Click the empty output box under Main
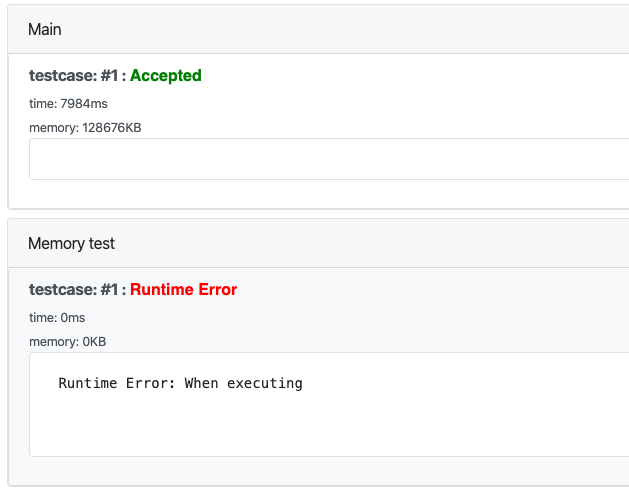 (320, 159)
